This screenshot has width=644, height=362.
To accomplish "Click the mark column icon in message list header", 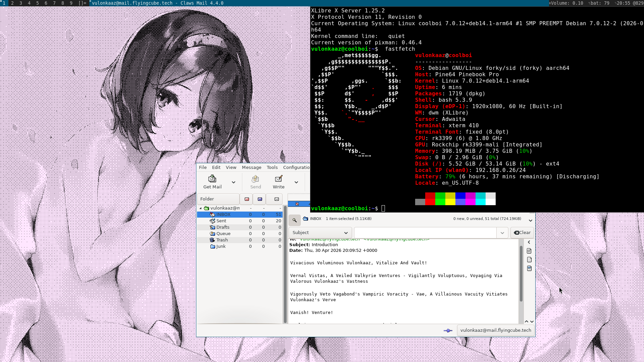I will pos(297,204).
